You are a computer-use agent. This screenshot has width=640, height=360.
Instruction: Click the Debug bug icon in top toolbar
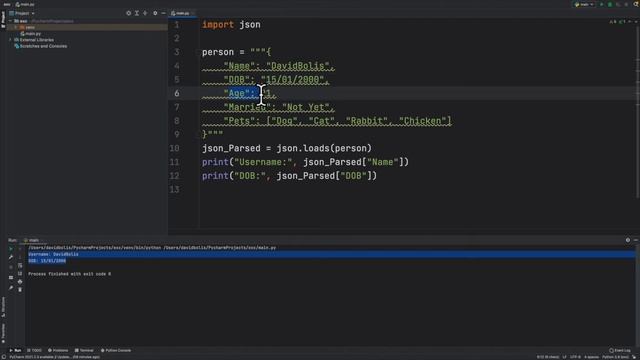pos(610,4)
